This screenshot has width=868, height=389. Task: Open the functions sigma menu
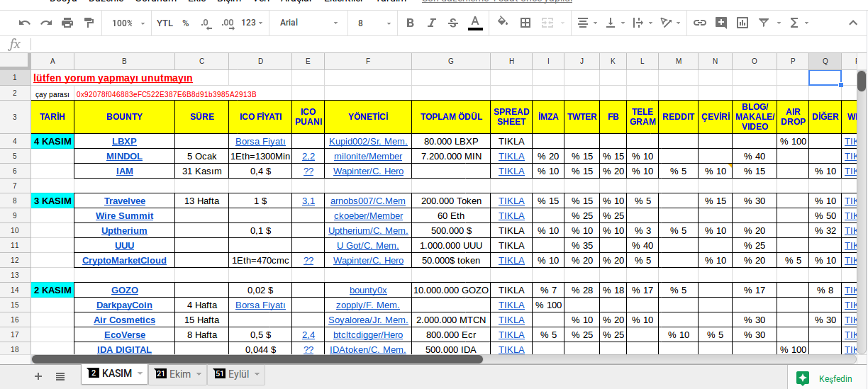pyautogui.click(x=798, y=23)
